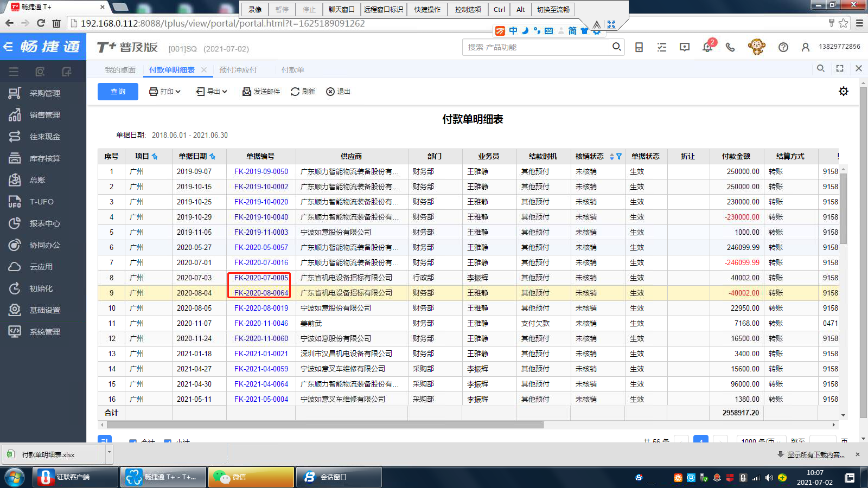The height and width of the screenshot is (488, 868).
Task: Open 核销状态 column filter
Action: 619,156
